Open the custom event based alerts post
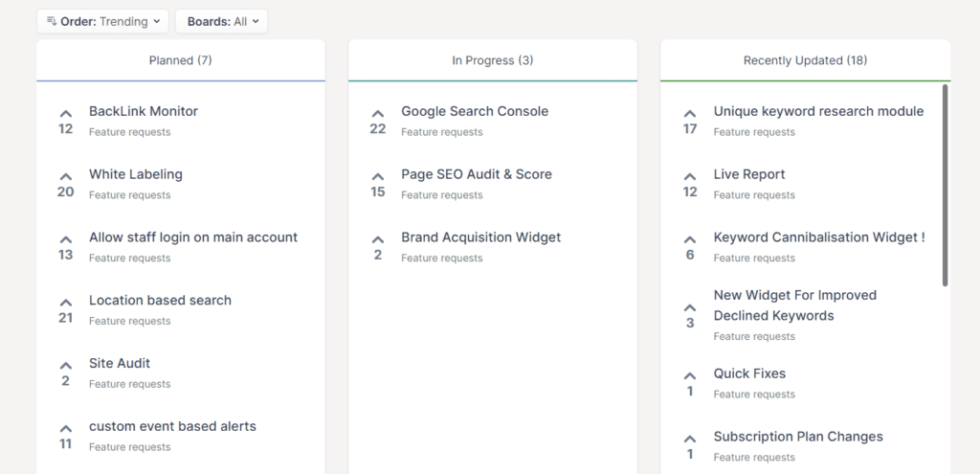The height and width of the screenshot is (474, 980). tap(172, 426)
